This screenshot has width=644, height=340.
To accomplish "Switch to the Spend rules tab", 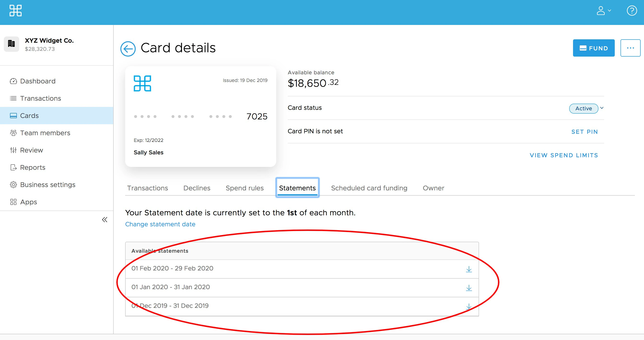I will click(245, 188).
